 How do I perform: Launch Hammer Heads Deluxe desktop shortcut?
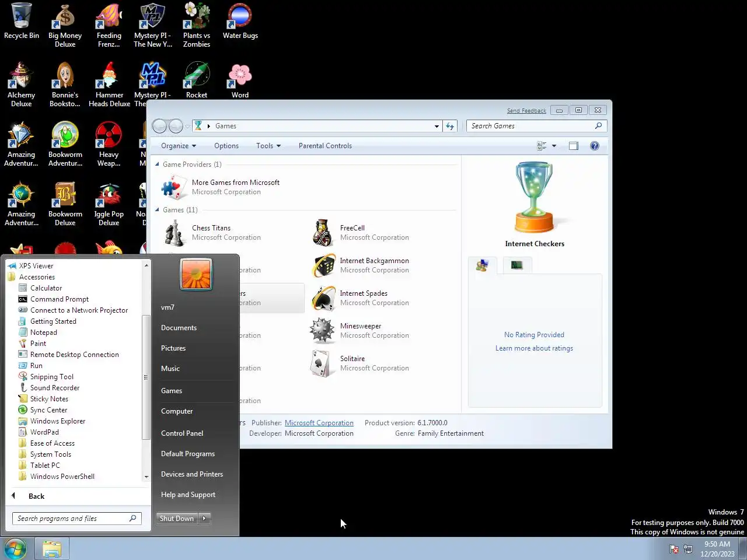(109, 85)
